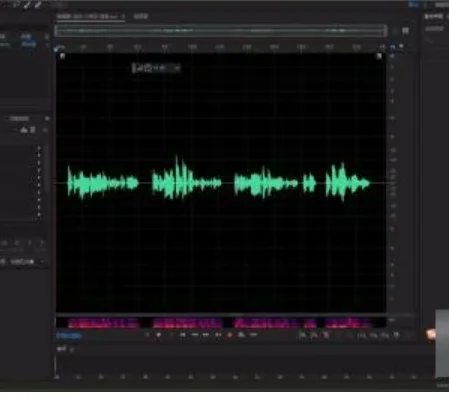This screenshot has height=399, width=449.
Task: Click the Fast Forward transport icon
Action: click(206, 335)
